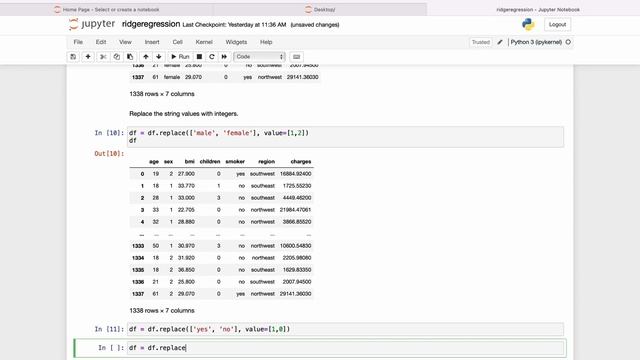Open the cell type Code dropdown
Screen dimensions: 640x360
tap(259, 57)
